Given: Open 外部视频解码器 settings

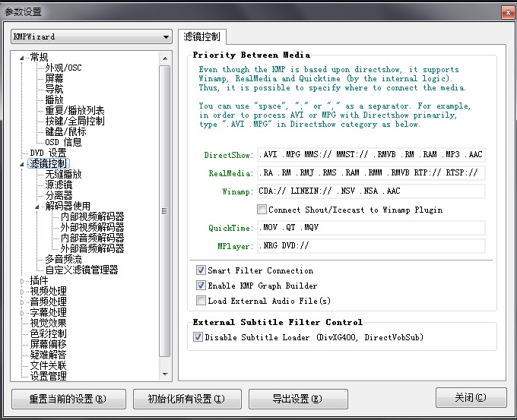Looking at the screenshot, I should pos(92,227).
